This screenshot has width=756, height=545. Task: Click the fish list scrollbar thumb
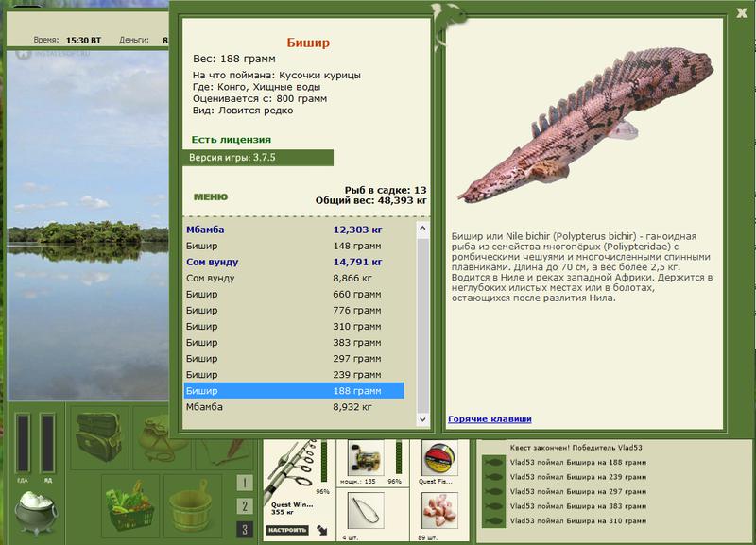pyautogui.click(x=422, y=324)
